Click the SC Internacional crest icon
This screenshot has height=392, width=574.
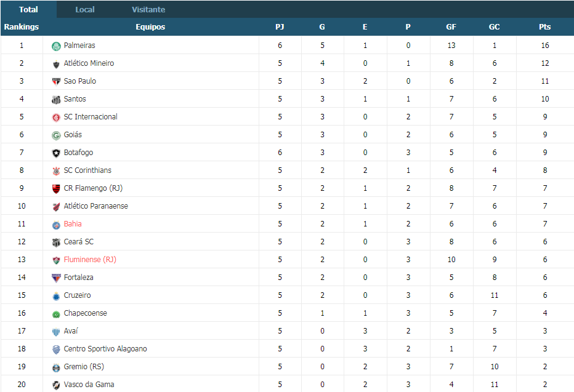pos(56,118)
